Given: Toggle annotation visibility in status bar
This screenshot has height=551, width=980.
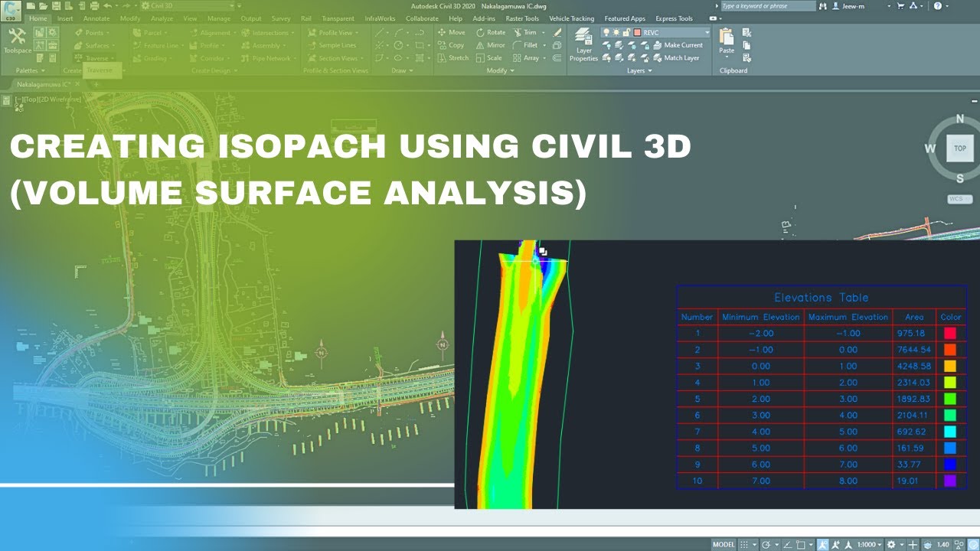Looking at the screenshot, I should coord(822,545).
